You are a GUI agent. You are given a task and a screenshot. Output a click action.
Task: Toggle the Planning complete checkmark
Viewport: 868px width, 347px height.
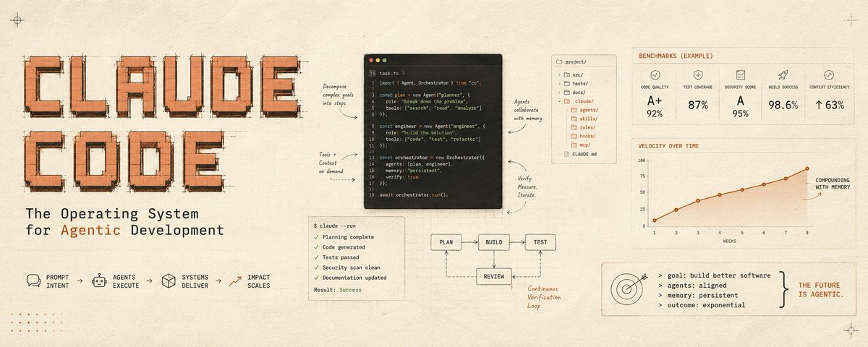coord(315,237)
